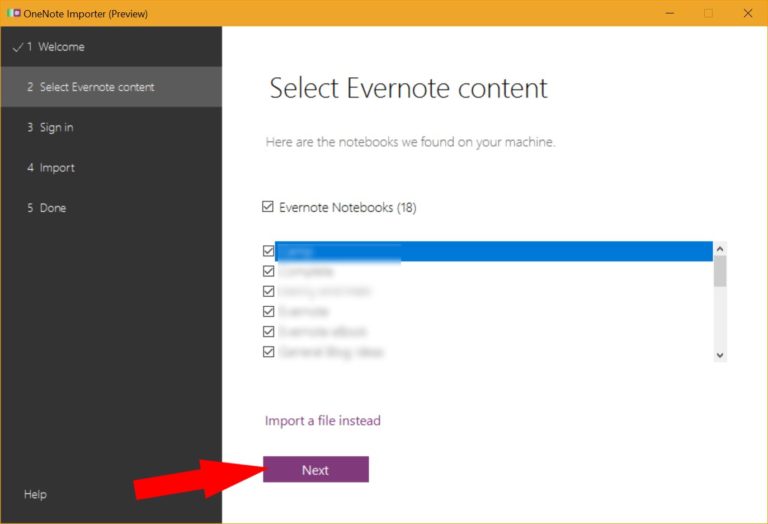Viewport: 768px width, 524px height.
Task: Select step 2 Select Evernote content
Action: pyautogui.click(x=111, y=87)
